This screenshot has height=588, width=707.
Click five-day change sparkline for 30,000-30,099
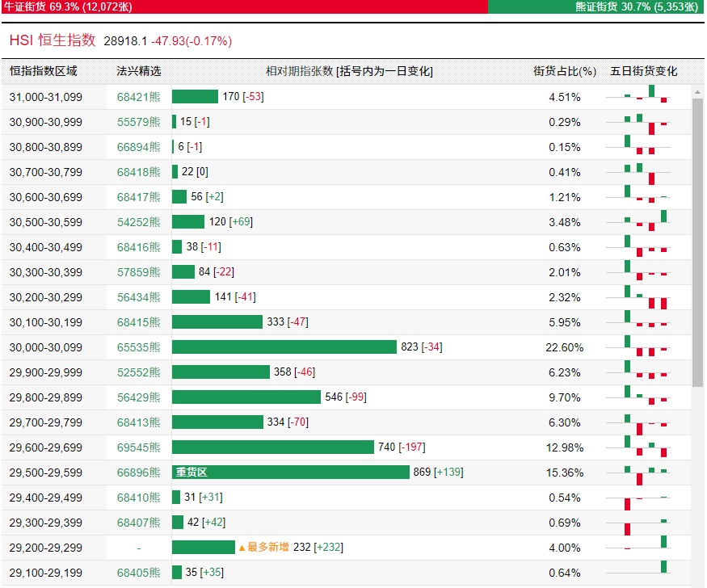638,347
